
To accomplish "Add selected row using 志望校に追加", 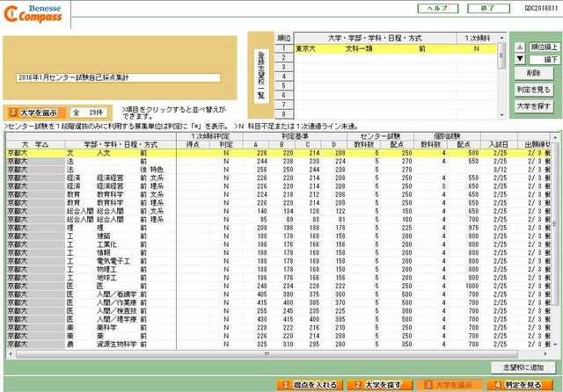I will pos(523,367).
